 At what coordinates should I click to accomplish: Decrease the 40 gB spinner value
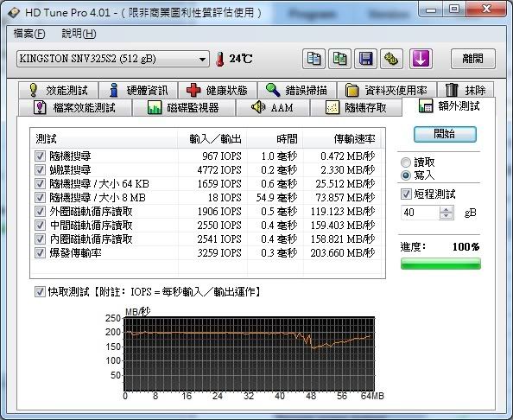click(446, 216)
